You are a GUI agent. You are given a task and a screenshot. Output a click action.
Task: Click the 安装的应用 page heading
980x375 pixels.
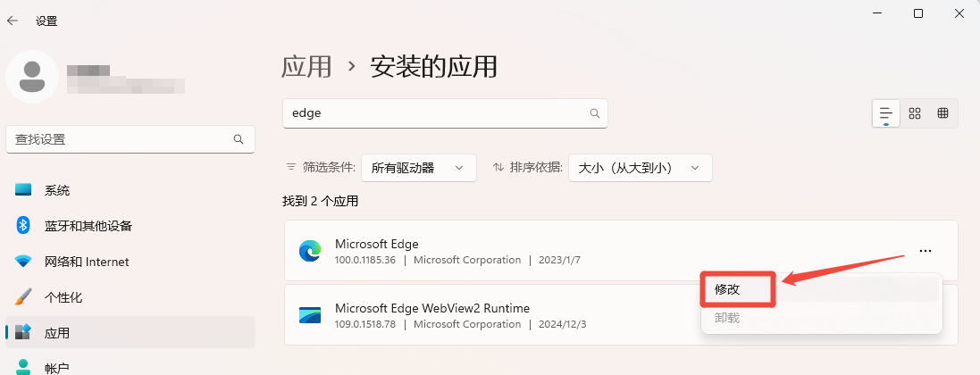tap(434, 66)
